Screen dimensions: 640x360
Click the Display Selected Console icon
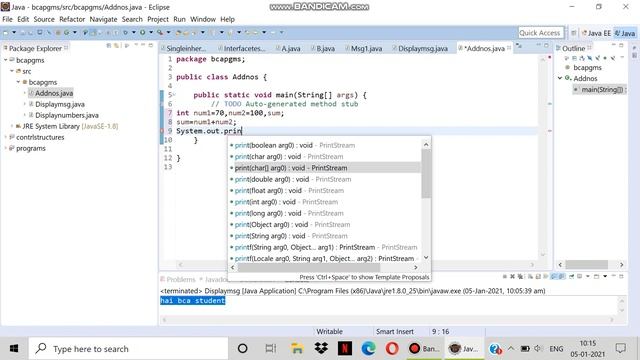coord(579,277)
